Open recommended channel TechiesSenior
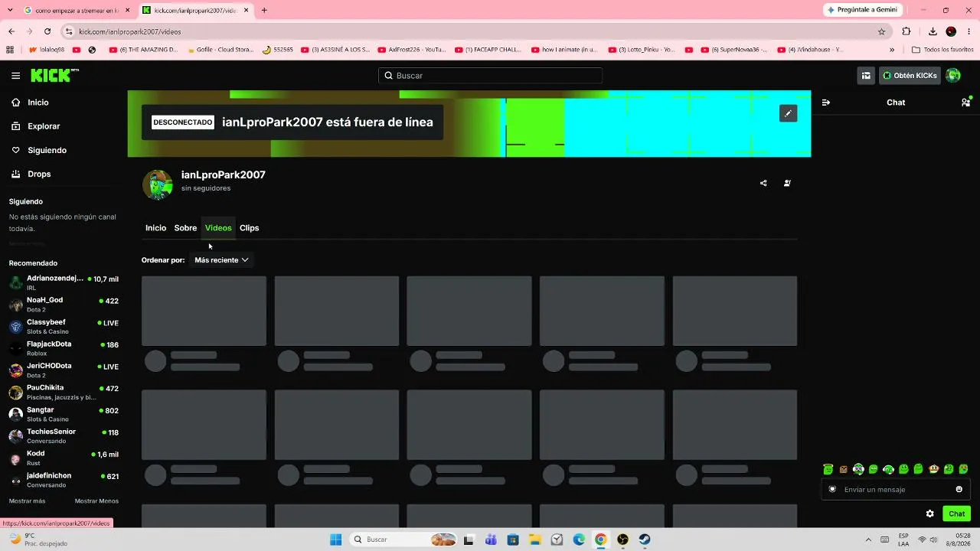This screenshot has height=551, width=980. click(64, 436)
